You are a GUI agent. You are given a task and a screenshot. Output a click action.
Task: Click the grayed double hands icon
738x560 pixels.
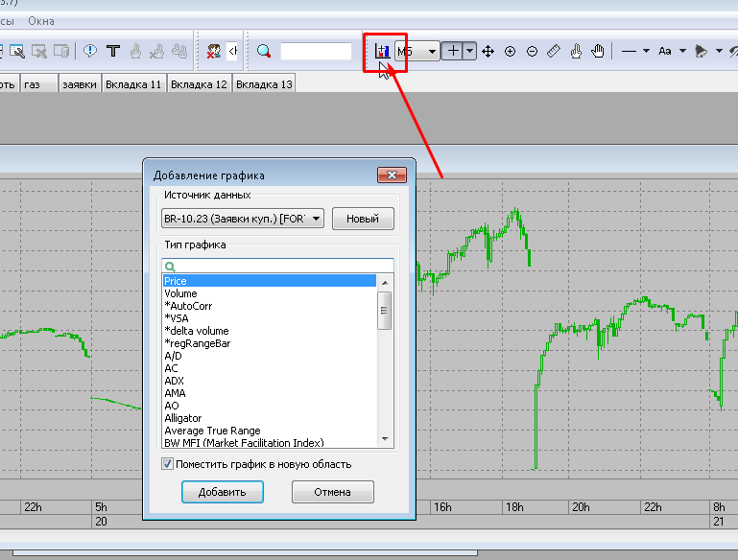(x=179, y=51)
